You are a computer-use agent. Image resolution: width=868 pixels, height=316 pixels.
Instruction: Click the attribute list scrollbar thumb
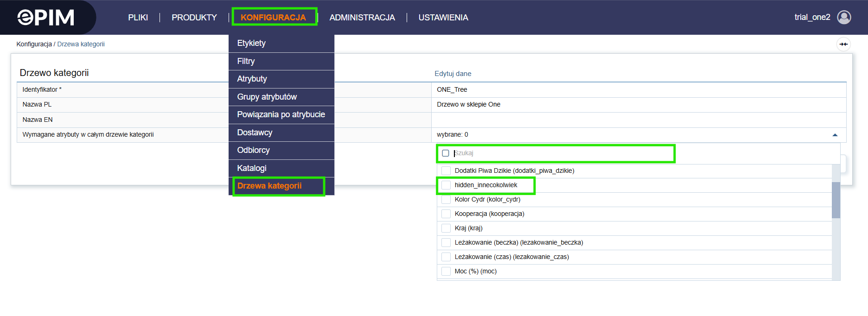[x=836, y=200]
